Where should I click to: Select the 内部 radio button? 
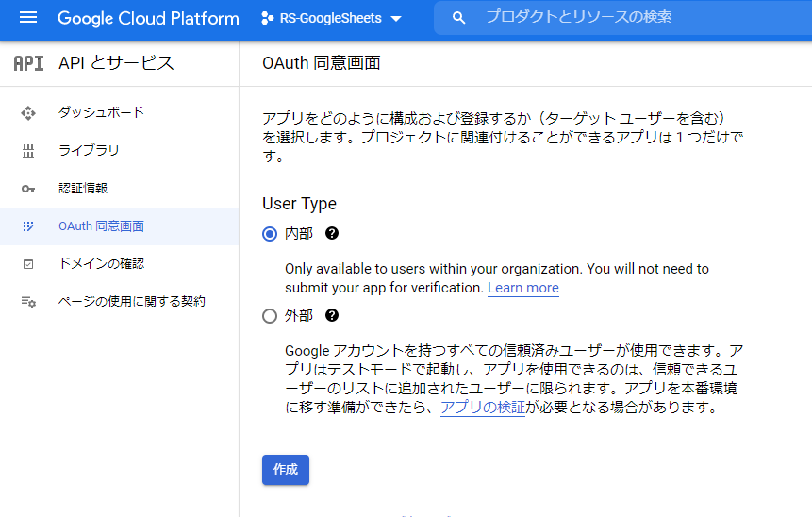270,234
